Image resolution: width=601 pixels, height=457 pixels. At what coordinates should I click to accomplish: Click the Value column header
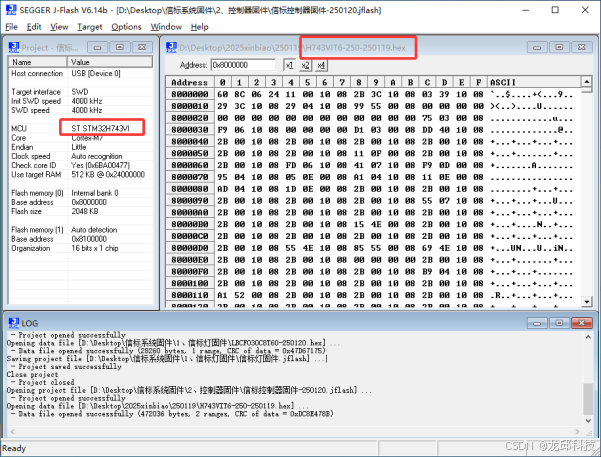110,62
